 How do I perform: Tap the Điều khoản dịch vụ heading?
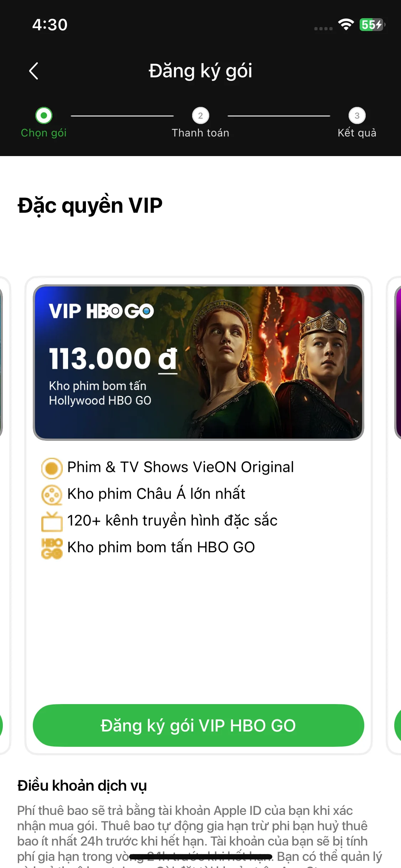[82, 785]
